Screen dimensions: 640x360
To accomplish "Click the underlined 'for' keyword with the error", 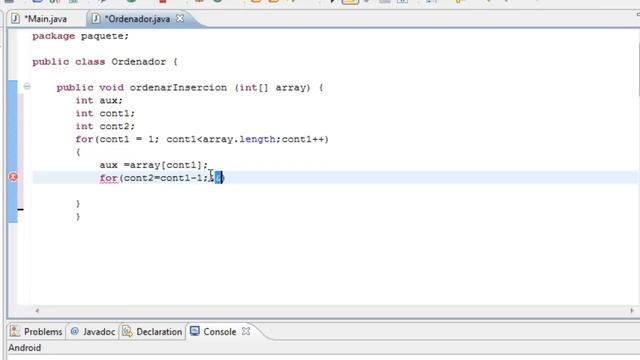I will click(109, 178).
